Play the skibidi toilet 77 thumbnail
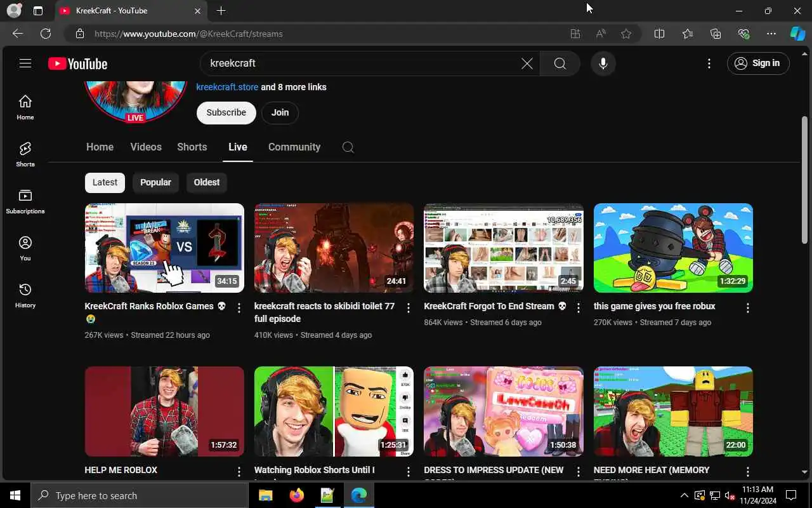Image resolution: width=812 pixels, height=508 pixels. [334, 248]
